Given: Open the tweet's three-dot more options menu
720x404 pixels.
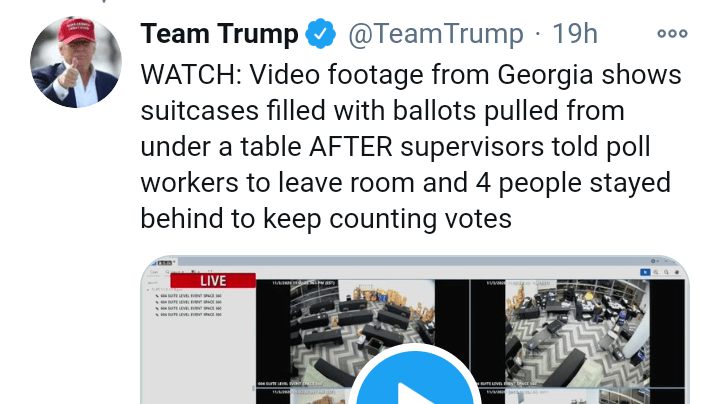Looking at the screenshot, I should (672, 33).
